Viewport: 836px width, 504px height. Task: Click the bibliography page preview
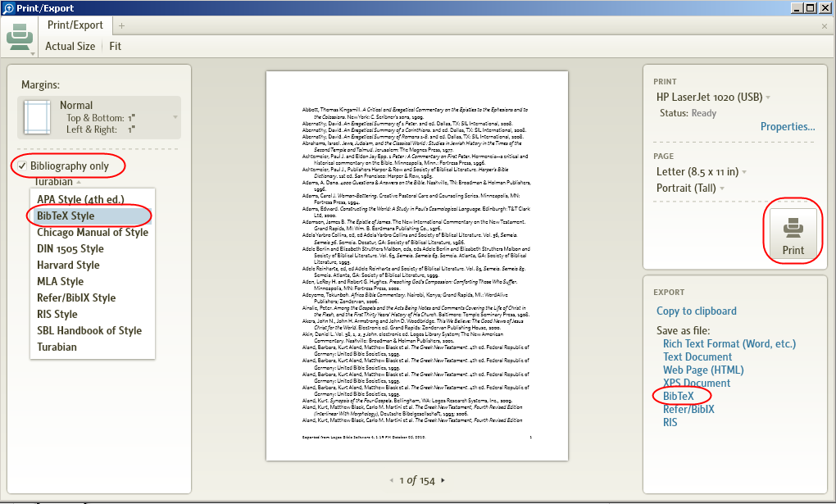pos(417,266)
